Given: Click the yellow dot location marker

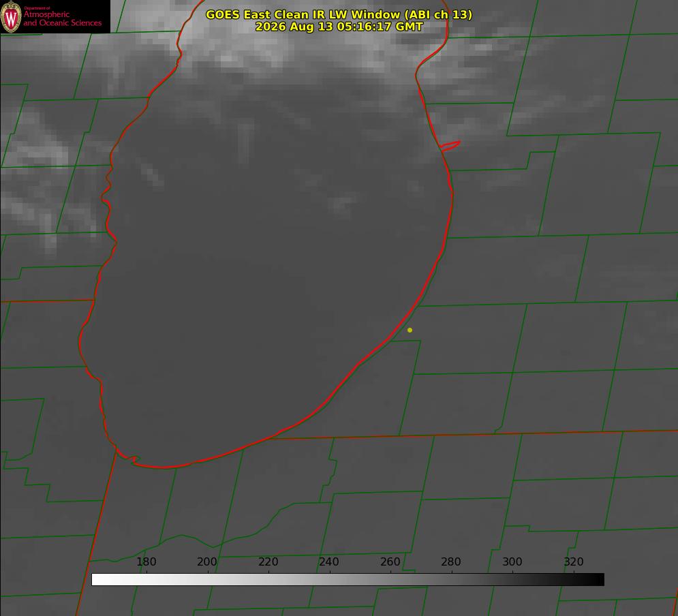Looking at the screenshot, I should point(410,330).
